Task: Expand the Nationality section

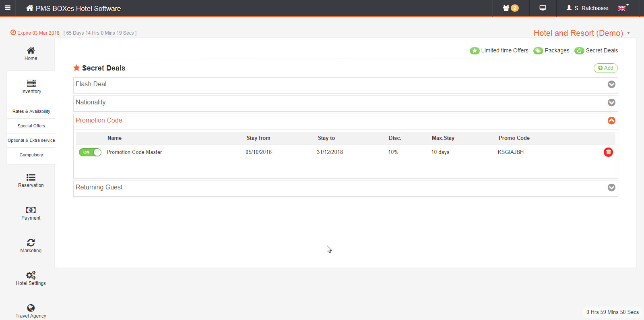Action: [x=611, y=102]
